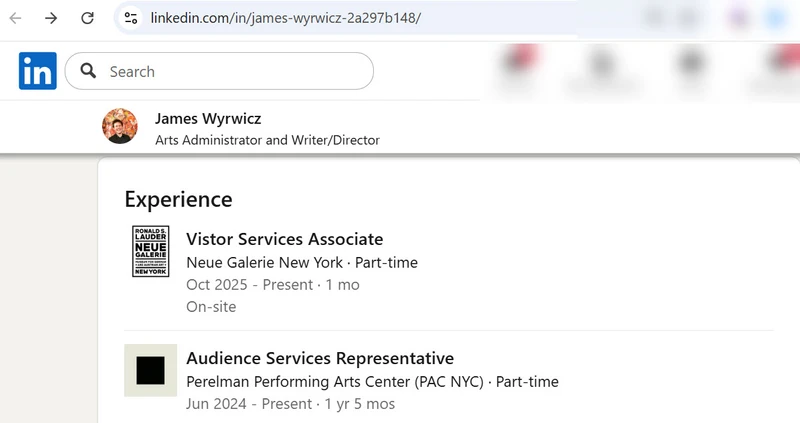This screenshot has width=800, height=423.
Task: Click the On-site location label
Action: pyautogui.click(x=211, y=307)
